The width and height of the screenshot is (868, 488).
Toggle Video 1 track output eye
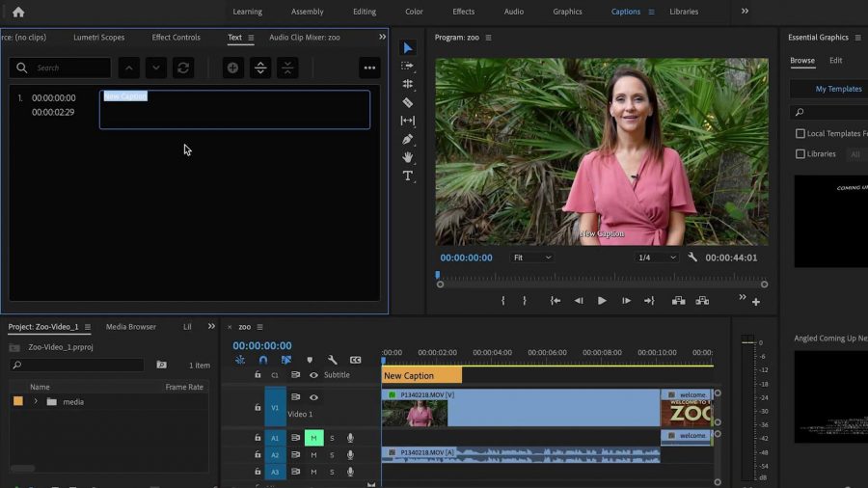point(313,397)
